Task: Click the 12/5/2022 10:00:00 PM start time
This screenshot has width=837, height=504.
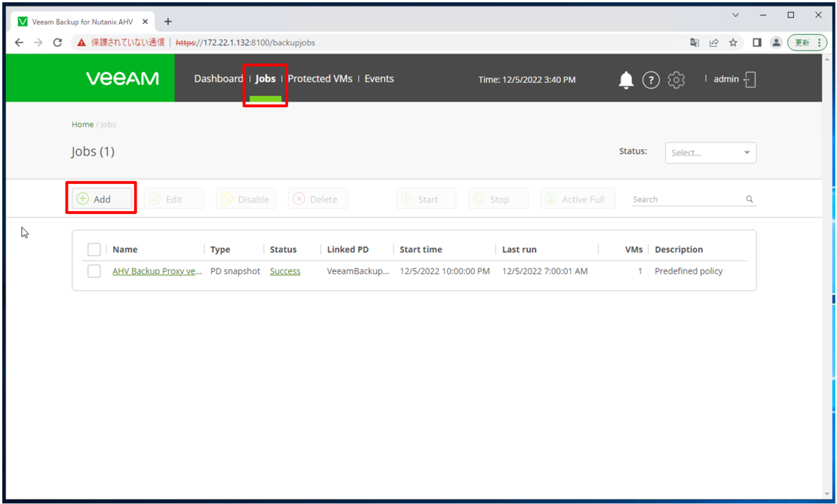Action: pyautogui.click(x=445, y=271)
